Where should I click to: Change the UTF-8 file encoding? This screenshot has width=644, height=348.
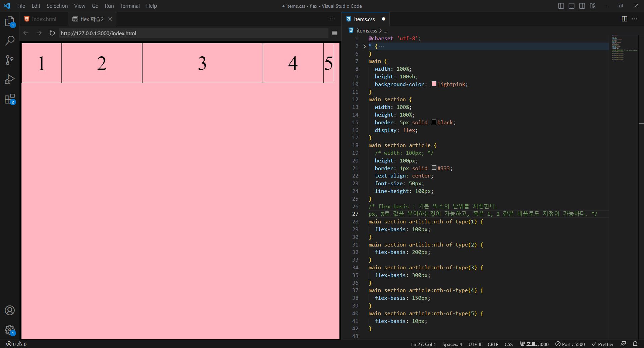475,344
